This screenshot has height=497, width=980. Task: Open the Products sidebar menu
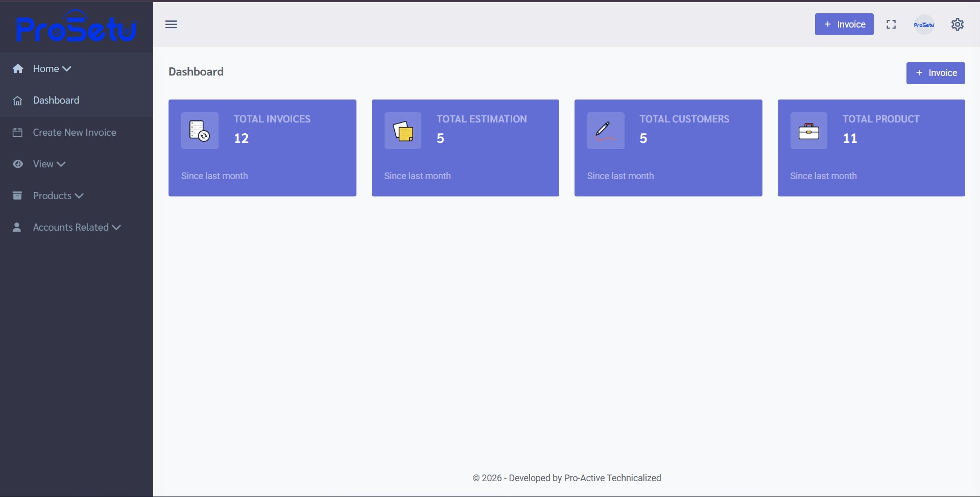pos(77,196)
